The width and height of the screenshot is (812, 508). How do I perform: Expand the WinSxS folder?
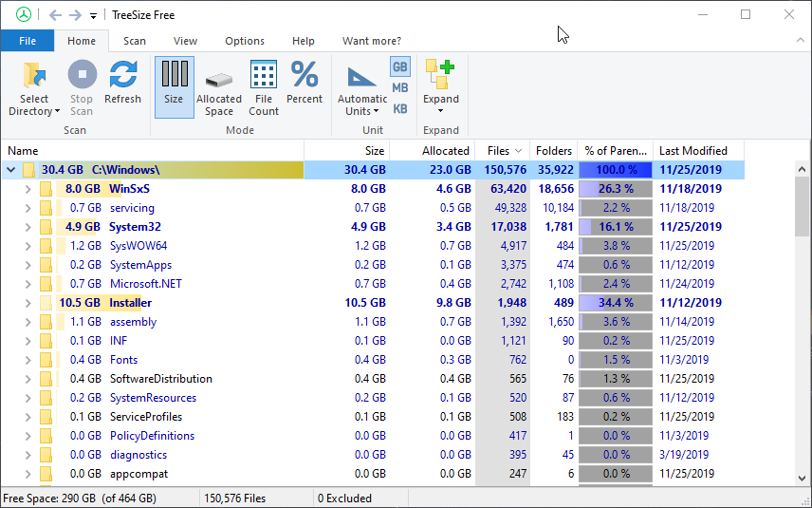[28, 189]
